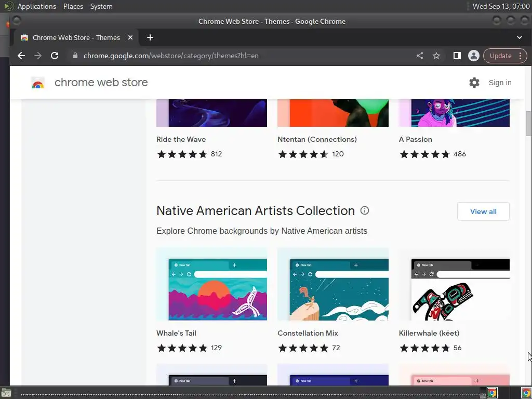Click the page vertical scrollbar thumb
This screenshot has width=532, height=399.
528,124
